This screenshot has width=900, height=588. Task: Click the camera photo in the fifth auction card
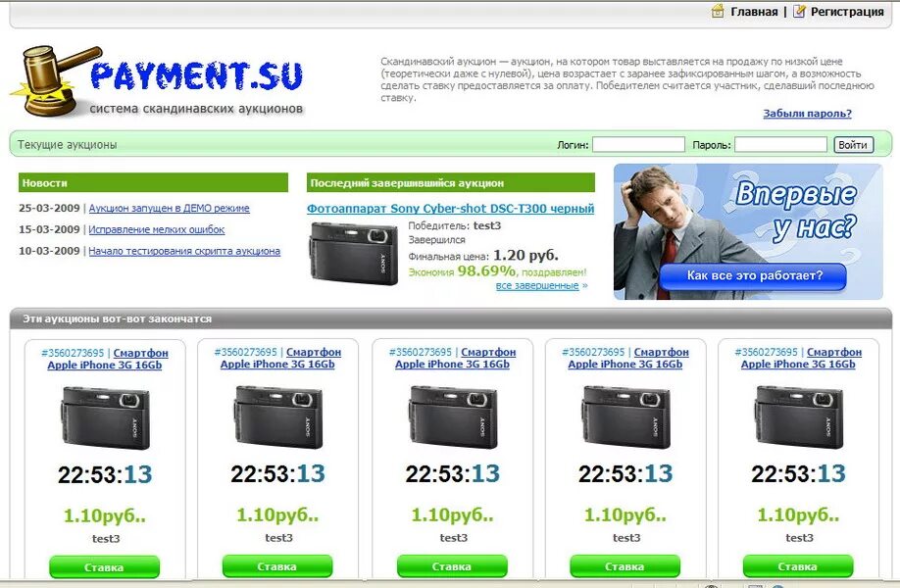click(x=798, y=416)
